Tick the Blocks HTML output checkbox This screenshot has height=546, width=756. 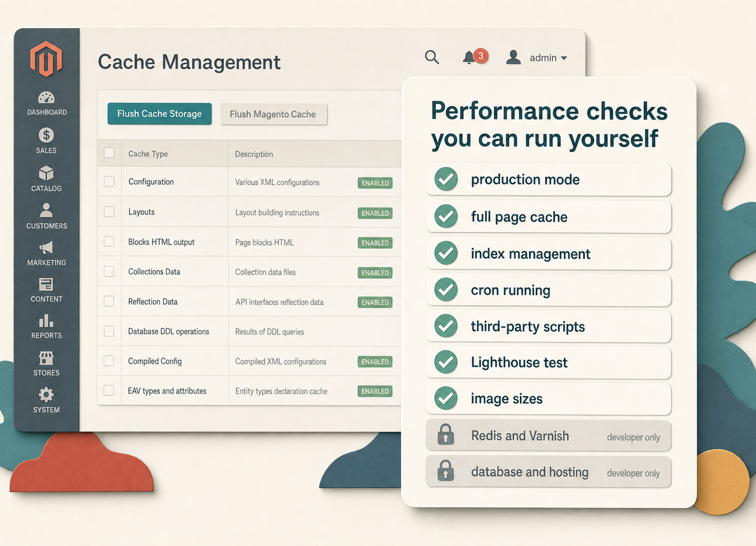tap(109, 241)
